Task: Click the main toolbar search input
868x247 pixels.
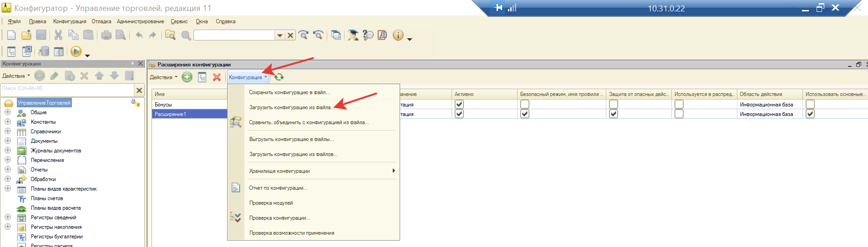Action: [x=234, y=35]
